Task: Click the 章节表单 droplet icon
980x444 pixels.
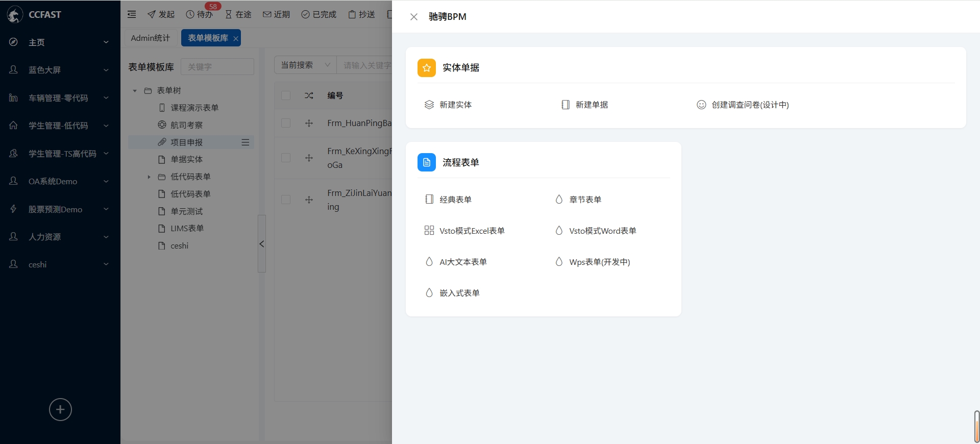Action: (x=559, y=199)
